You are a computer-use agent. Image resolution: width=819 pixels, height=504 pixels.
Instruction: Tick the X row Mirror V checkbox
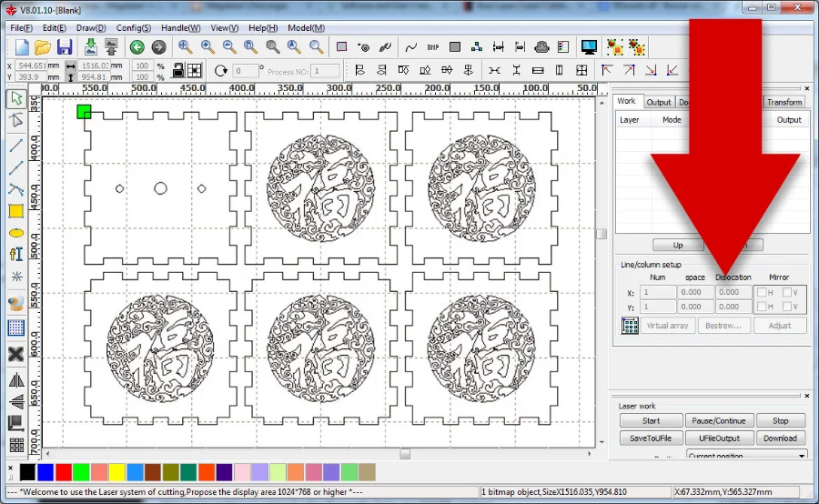788,293
